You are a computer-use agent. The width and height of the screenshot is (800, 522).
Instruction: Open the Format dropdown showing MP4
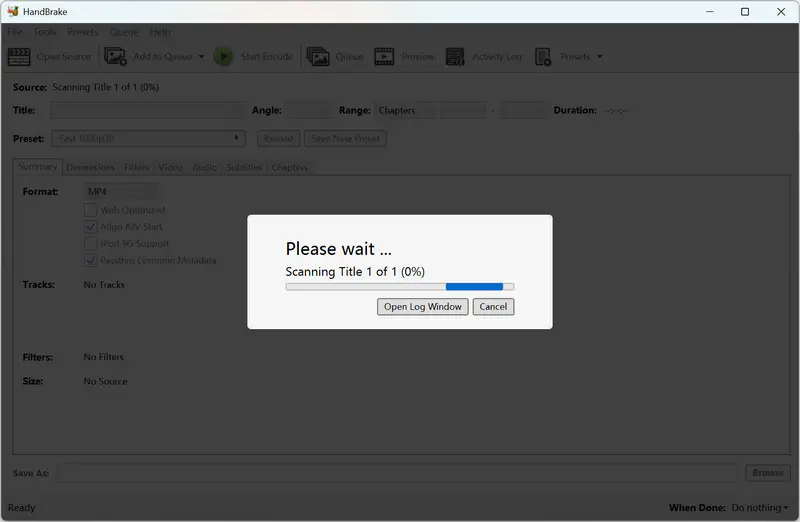(121, 192)
